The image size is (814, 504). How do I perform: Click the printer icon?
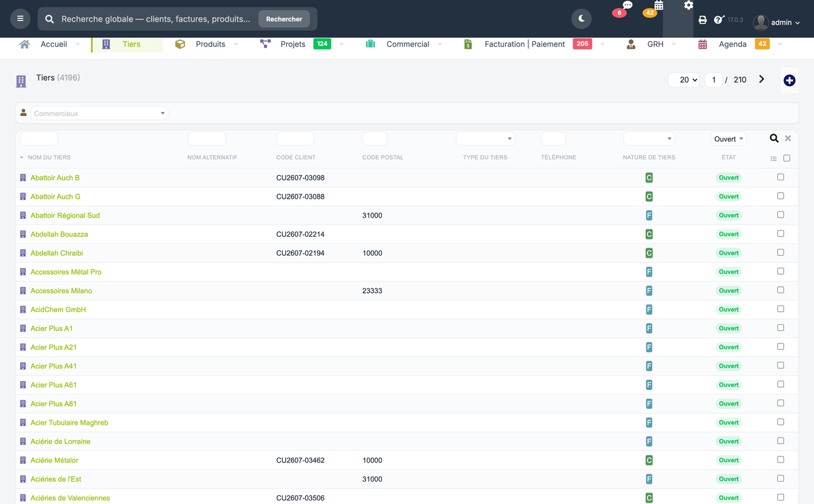click(703, 20)
